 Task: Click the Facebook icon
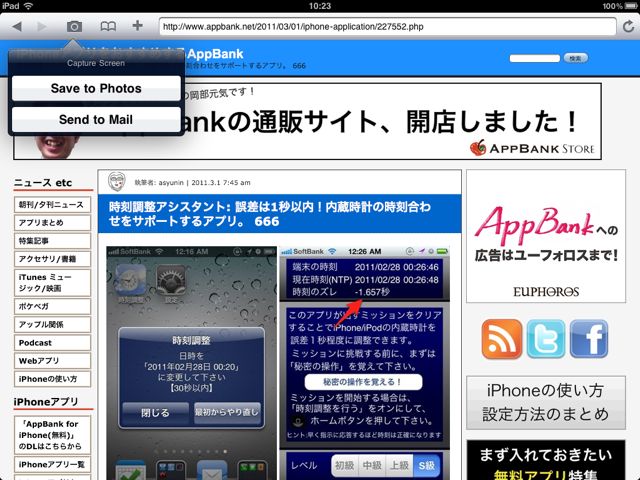coord(589,339)
